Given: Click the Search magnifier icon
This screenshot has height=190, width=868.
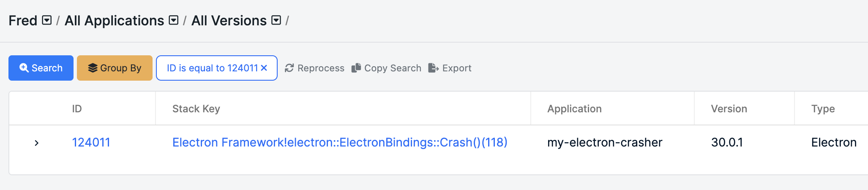Looking at the screenshot, I should pos(24,68).
